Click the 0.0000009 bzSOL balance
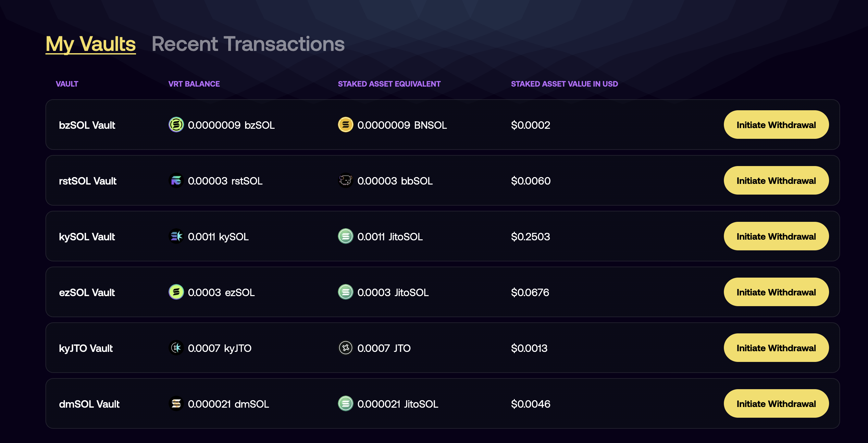The width and height of the screenshot is (868, 443). (x=231, y=125)
